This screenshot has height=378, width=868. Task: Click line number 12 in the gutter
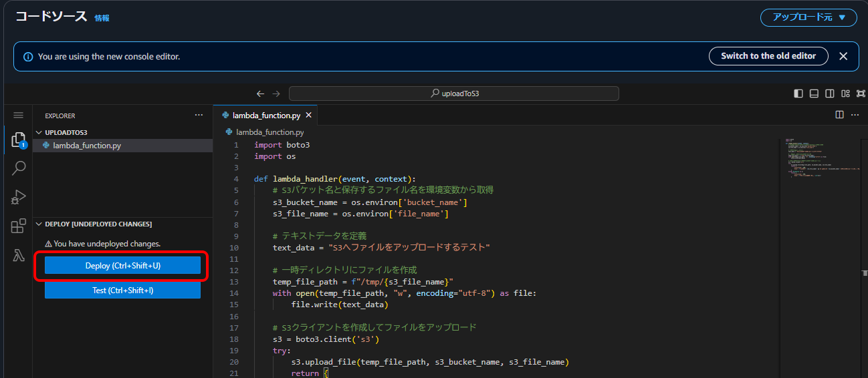234,270
